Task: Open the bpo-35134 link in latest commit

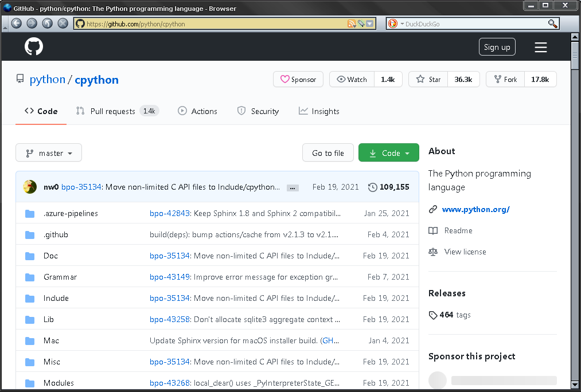Action: (x=81, y=187)
